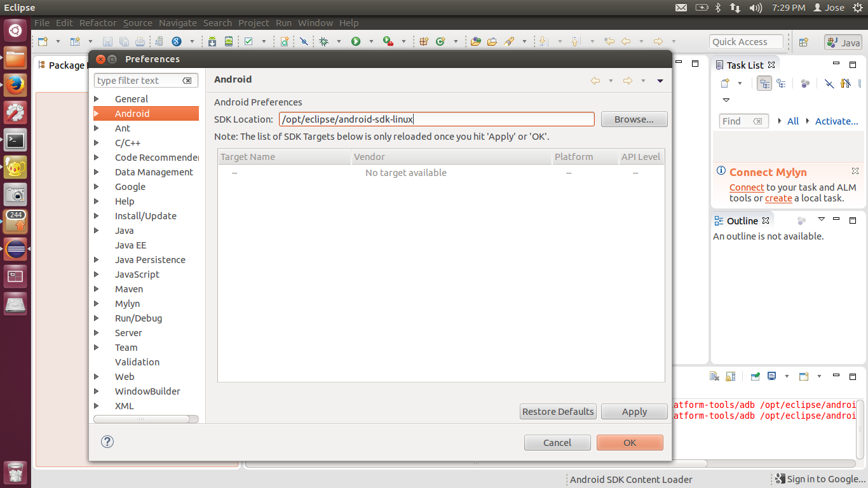Image resolution: width=868 pixels, height=488 pixels.
Task: Select Validation in preferences tree
Action: [x=137, y=362]
